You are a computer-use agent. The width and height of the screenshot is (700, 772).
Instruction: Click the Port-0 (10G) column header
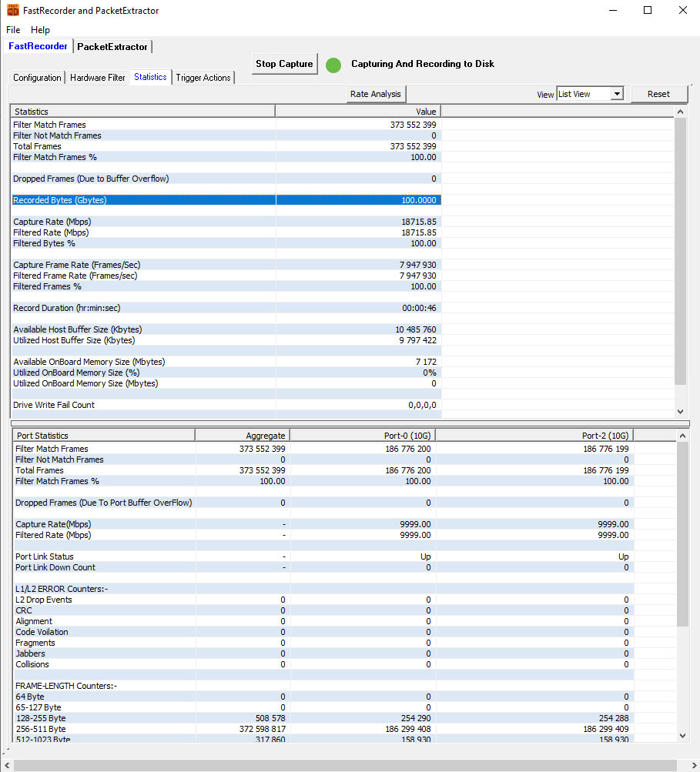(363, 436)
